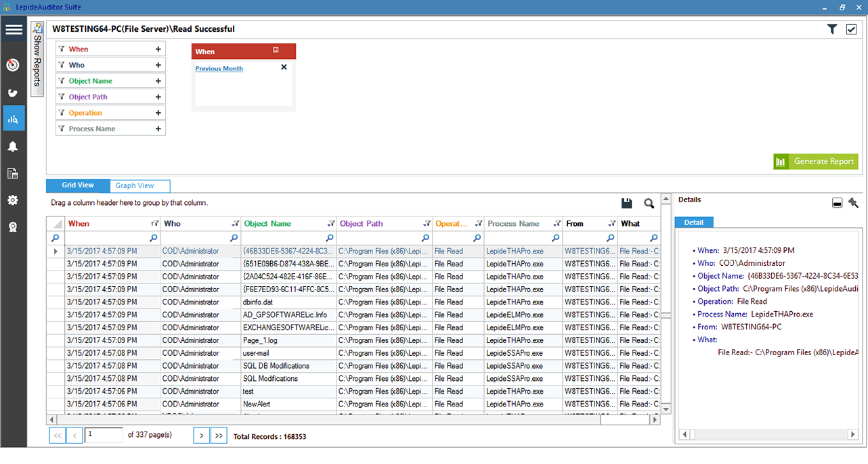The image size is (868, 464).
Task: Click the grid select-all corner cell
Action: [56, 224]
